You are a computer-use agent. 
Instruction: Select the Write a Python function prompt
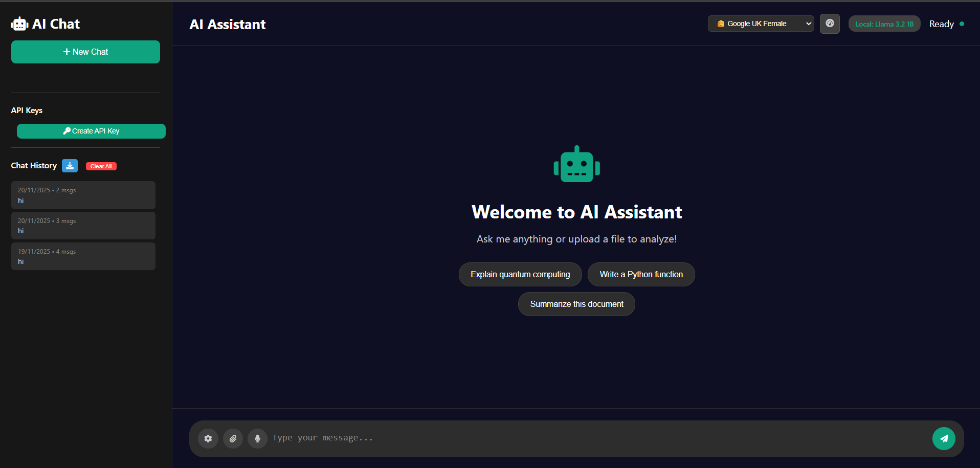click(x=641, y=274)
